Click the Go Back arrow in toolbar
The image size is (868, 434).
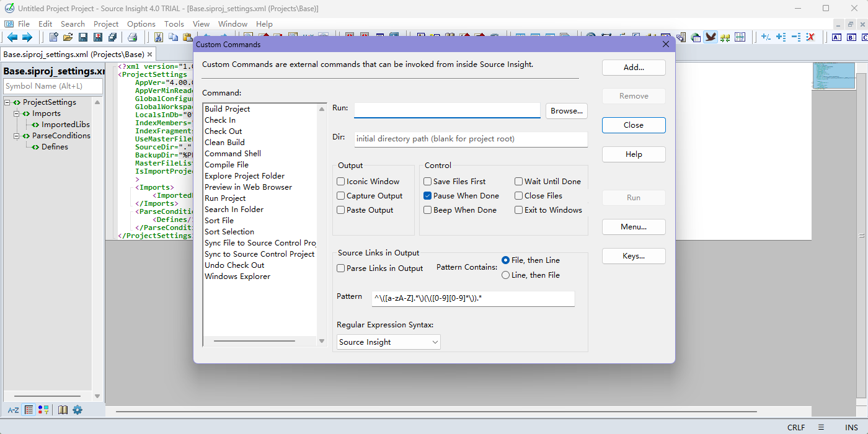point(12,37)
